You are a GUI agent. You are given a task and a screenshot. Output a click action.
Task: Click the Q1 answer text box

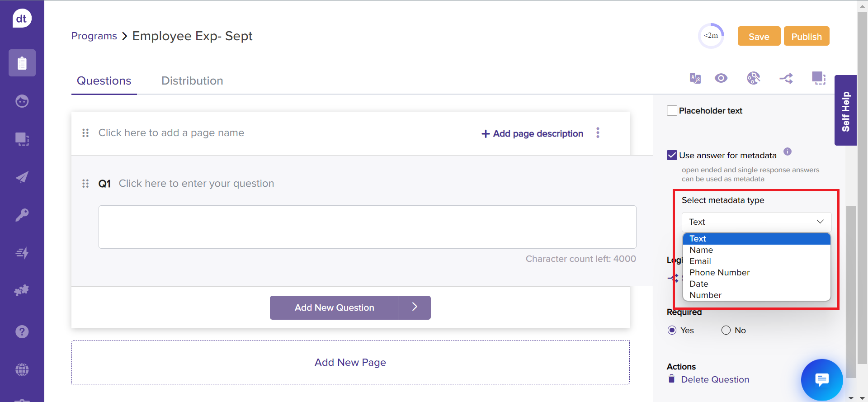pyautogui.click(x=367, y=227)
